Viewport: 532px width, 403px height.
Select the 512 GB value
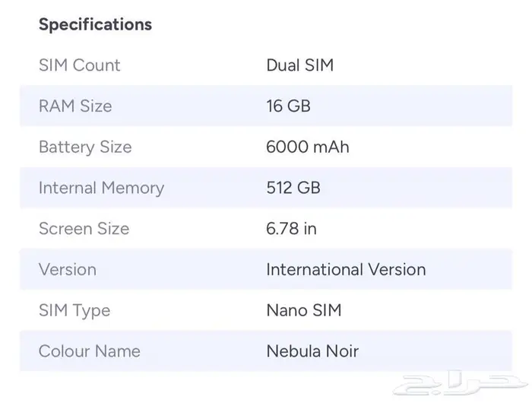[293, 188]
